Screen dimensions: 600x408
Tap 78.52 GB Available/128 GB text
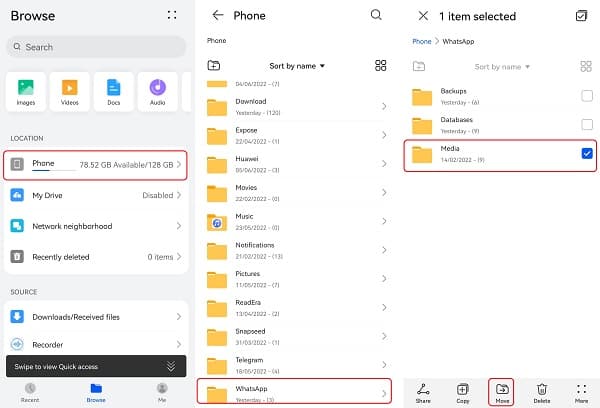(x=126, y=165)
